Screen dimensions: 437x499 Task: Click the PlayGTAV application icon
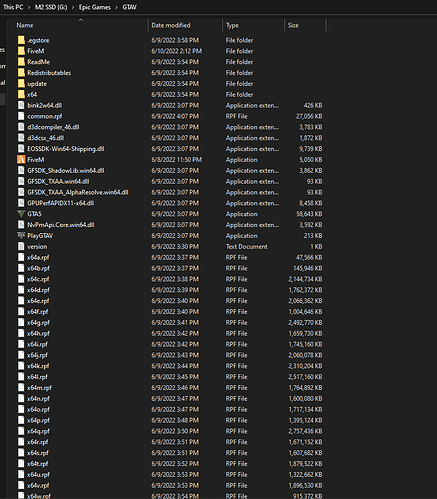point(21,236)
